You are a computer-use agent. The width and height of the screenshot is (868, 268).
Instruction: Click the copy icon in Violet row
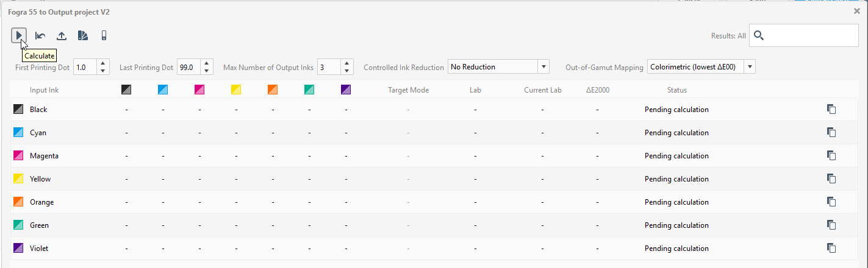831,249
